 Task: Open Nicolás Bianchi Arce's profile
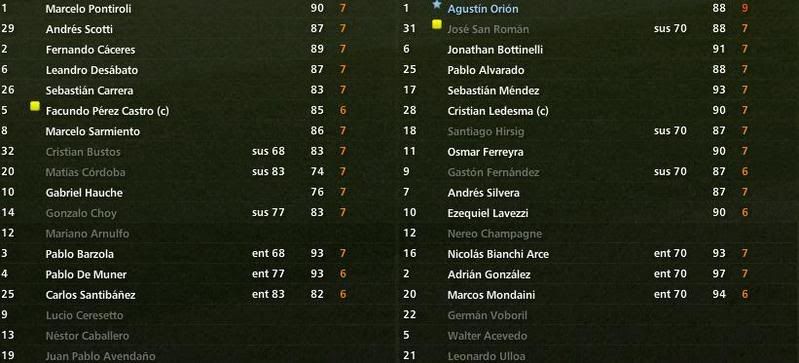(x=498, y=254)
